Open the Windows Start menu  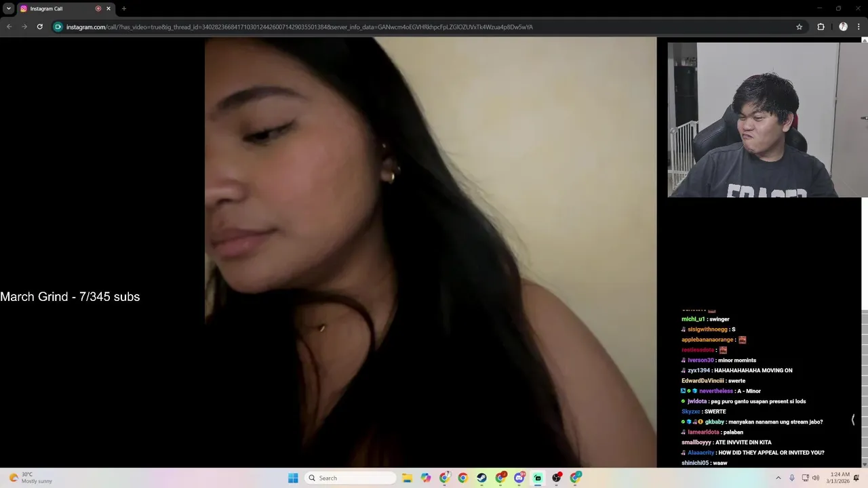click(293, 478)
